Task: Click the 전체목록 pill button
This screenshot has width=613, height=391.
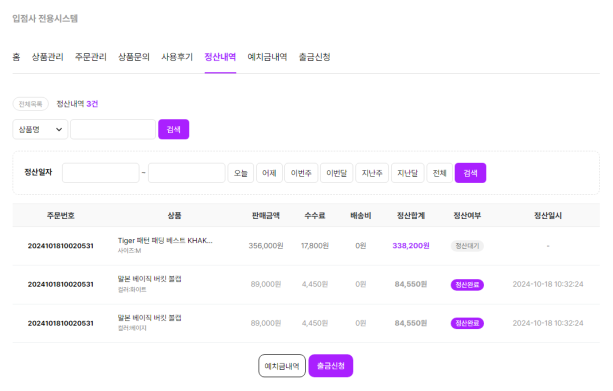Action: point(30,104)
